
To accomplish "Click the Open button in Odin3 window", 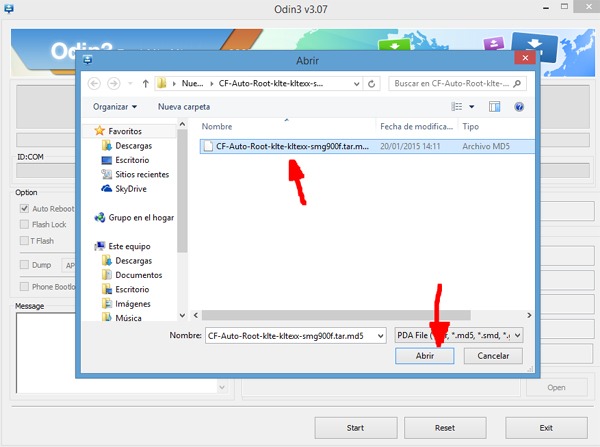I will (x=556, y=387).
